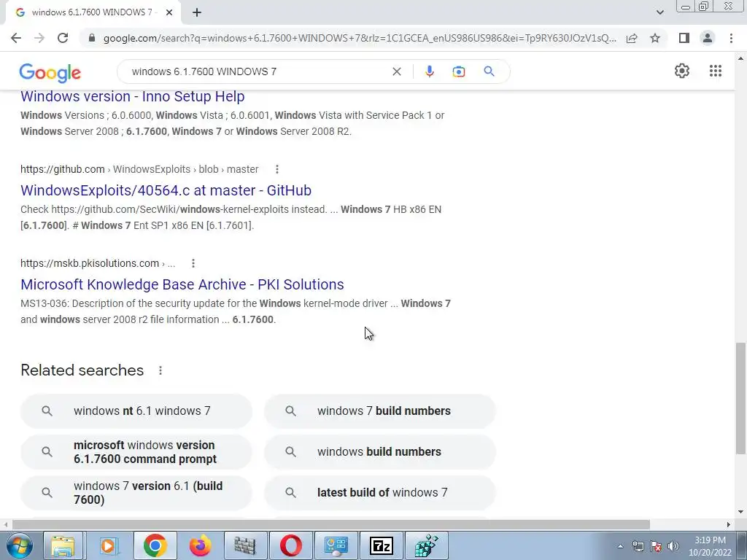This screenshot has width=747, height=560.
Task: Click the horizontal scrollbar thumb
Action: 331,525
